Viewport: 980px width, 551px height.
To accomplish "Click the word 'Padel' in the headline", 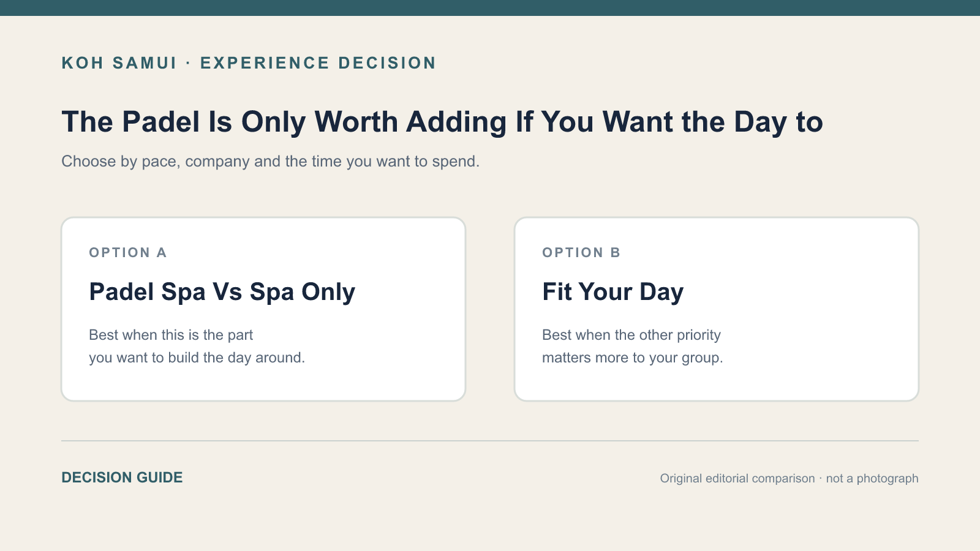I will click(x=161, y=122).
